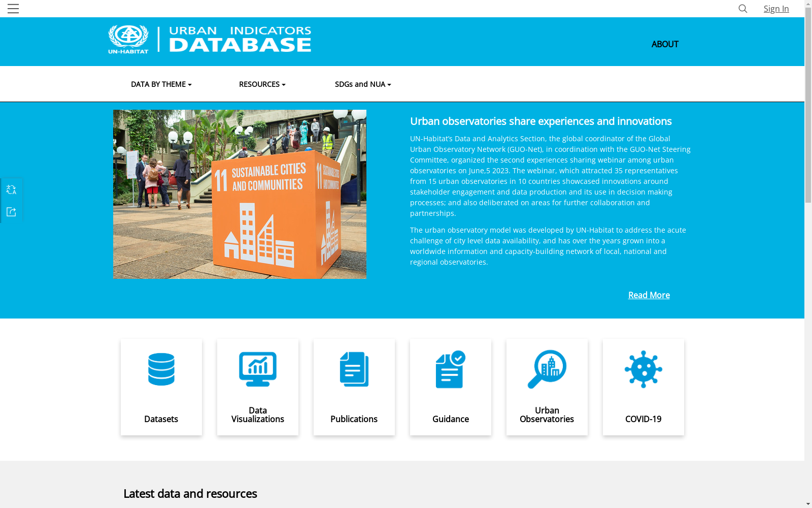Click the vertical scrollbar down arrow

coord(808,504)
